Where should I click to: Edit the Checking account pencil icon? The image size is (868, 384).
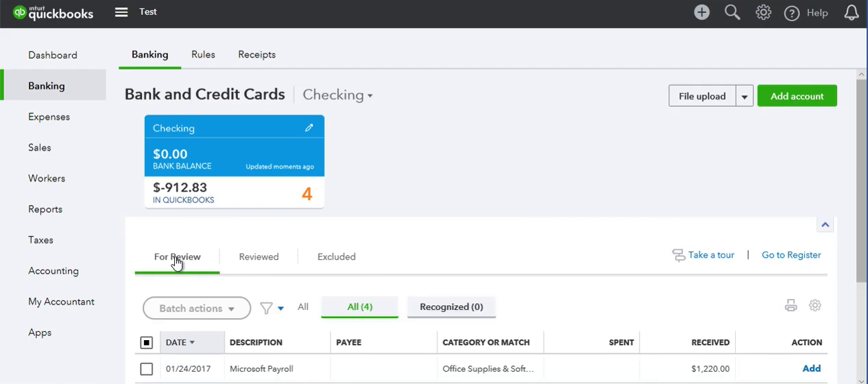(309, 128)
